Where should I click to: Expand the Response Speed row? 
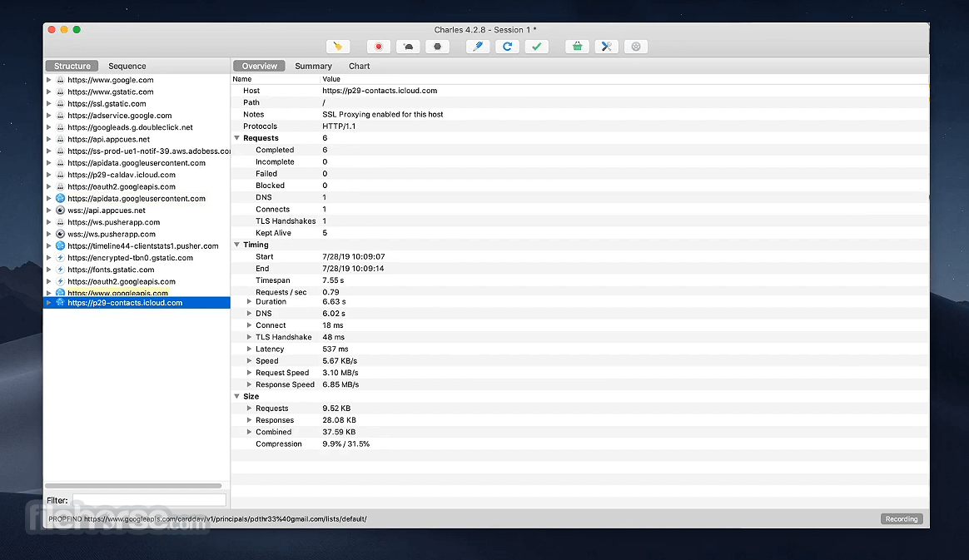249,384
